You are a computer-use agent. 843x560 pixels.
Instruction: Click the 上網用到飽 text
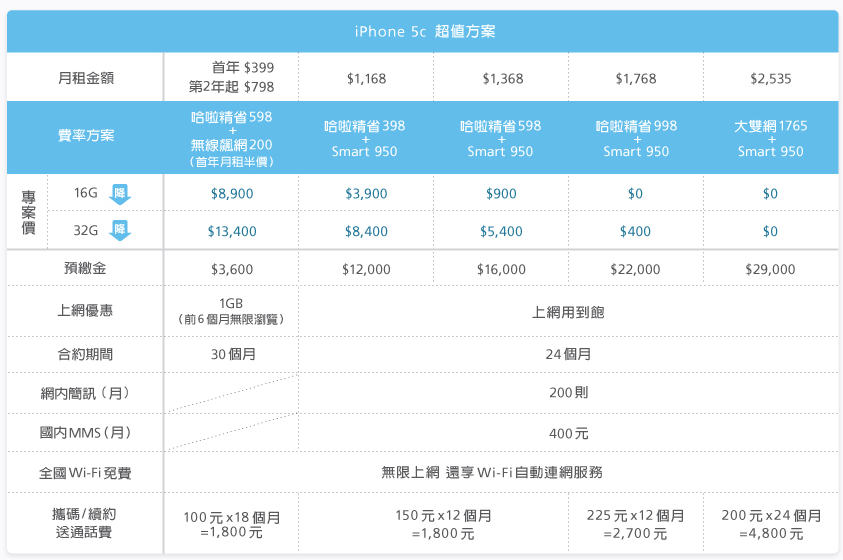point(568,312)
